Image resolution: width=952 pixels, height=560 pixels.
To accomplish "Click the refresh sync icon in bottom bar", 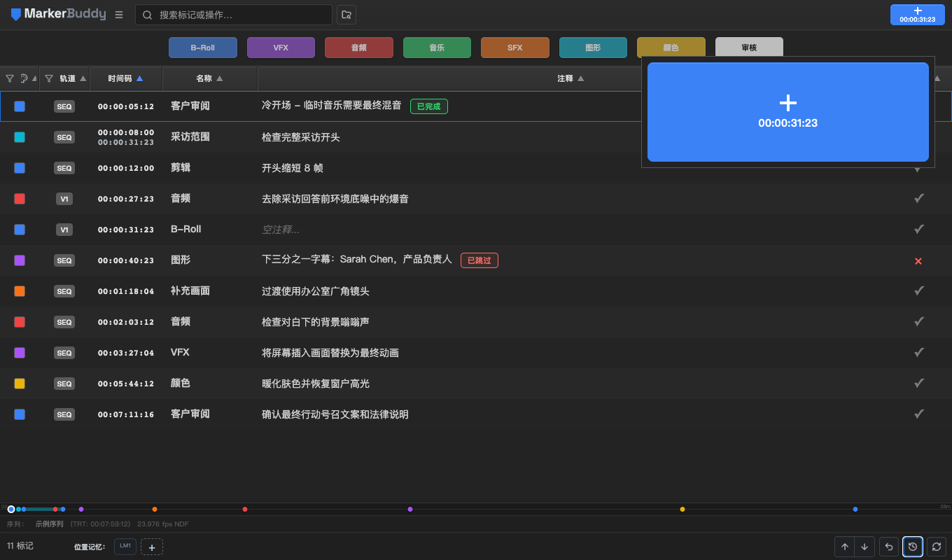I will (x=937, y=547).
